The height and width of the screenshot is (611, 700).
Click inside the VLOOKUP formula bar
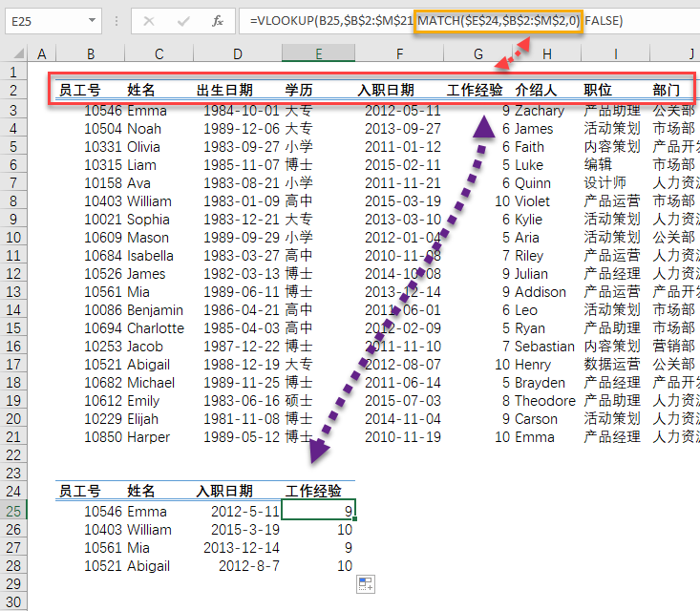point(458,20)
